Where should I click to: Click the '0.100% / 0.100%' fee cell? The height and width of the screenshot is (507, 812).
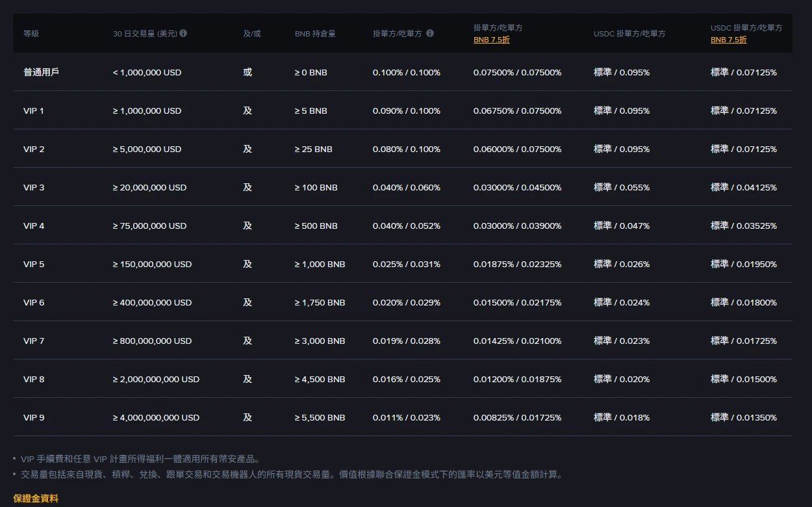pos(407,72)
